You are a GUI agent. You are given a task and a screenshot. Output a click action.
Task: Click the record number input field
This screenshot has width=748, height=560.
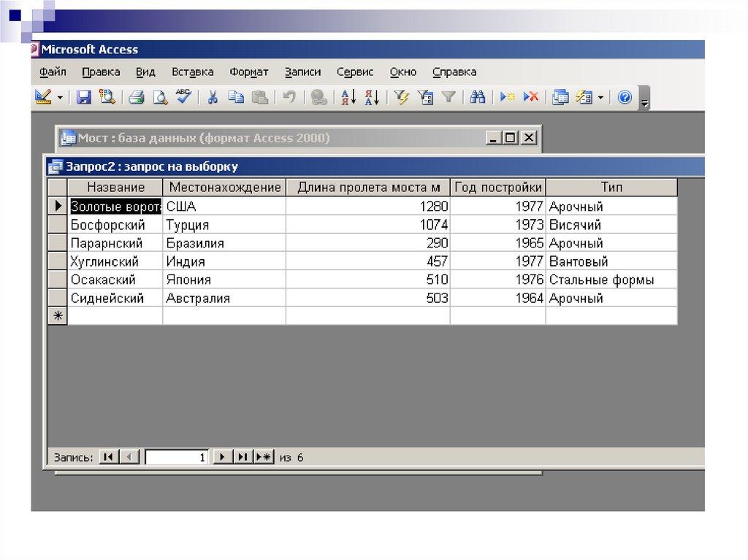177,457
